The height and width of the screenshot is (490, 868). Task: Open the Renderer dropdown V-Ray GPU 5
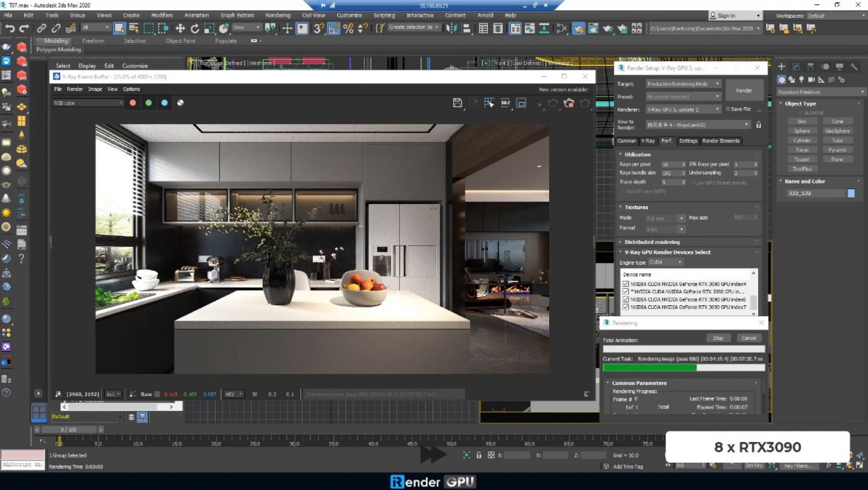pos(683,109)
